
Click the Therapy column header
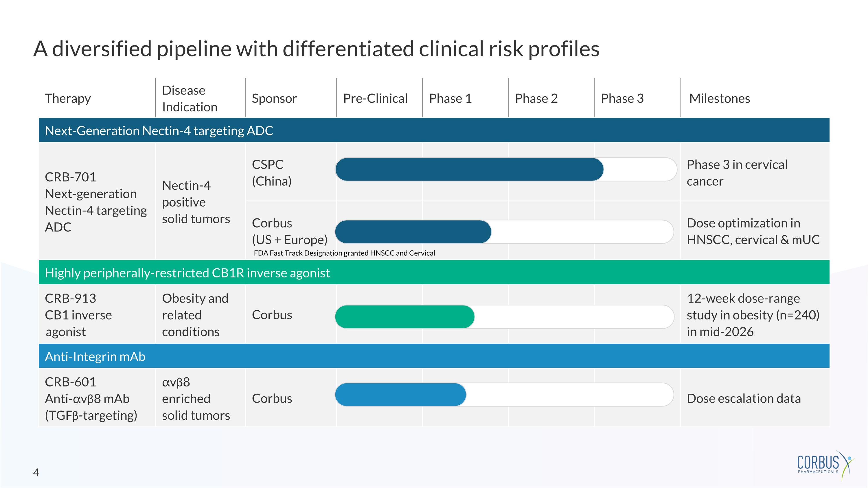[x=68, y=98]
